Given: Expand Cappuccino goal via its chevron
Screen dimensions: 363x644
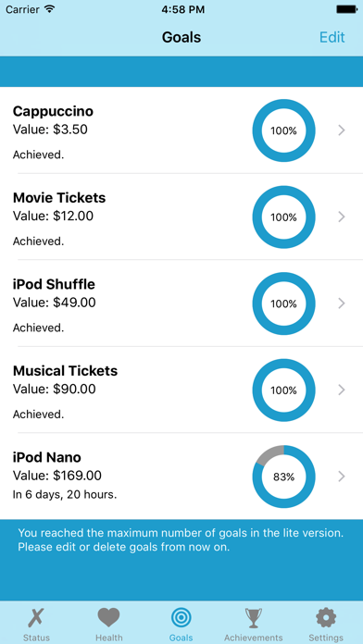Looking at the screenshot, I should (x=341, y=130).
